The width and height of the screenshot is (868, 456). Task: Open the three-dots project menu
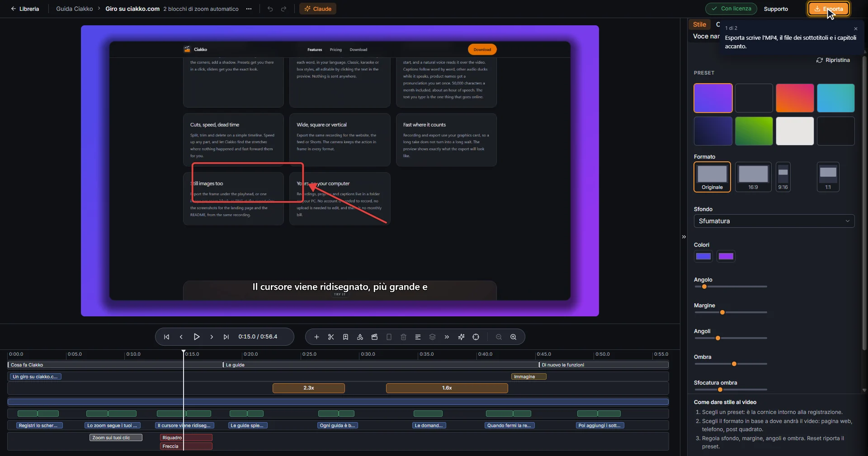(x=249, y=9)
